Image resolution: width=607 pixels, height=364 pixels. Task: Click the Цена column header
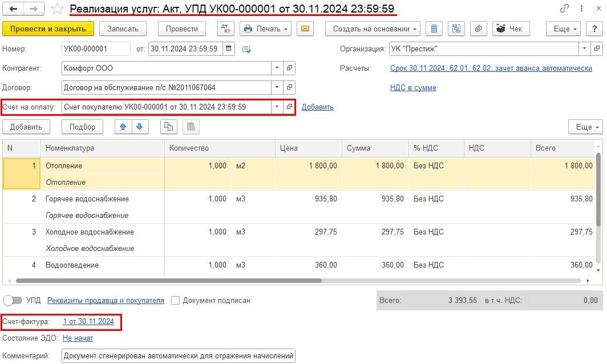tap(309, 148)
